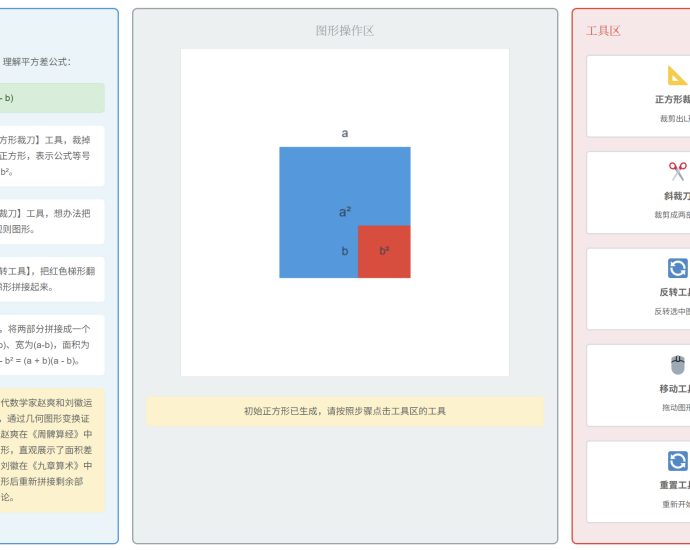Activate the 反转工具 flip icon
This screenshot has height=550, width=690.
pos(677,268)
